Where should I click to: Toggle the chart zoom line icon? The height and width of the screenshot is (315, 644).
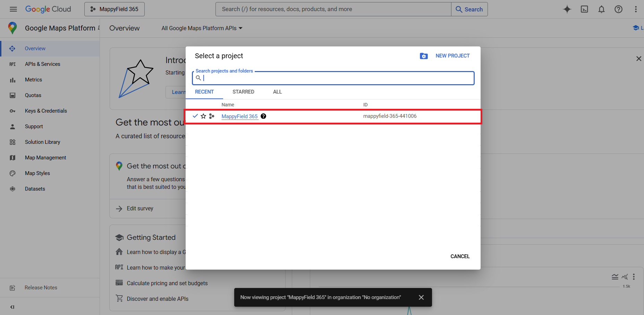tap(625, 277)
